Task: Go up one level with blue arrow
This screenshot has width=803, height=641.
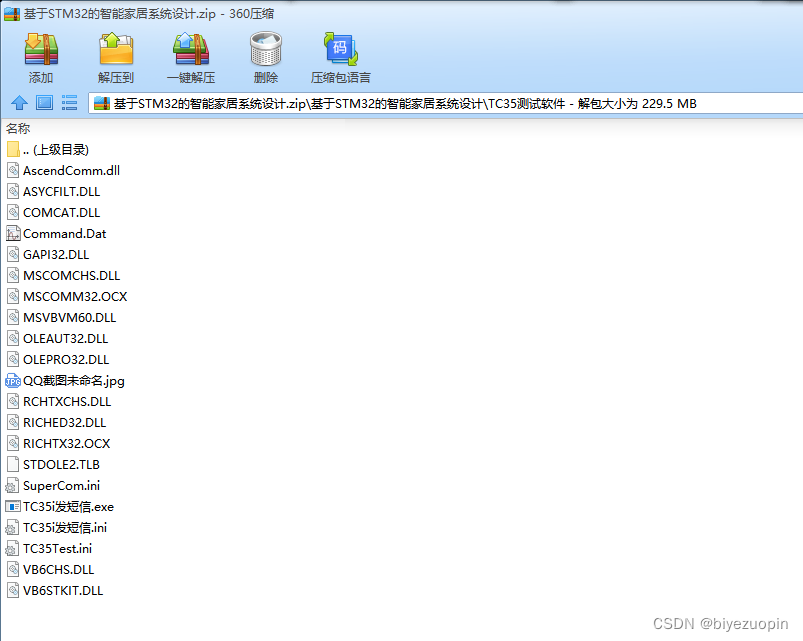Action: pyautogui.click(x=19, y=103)
